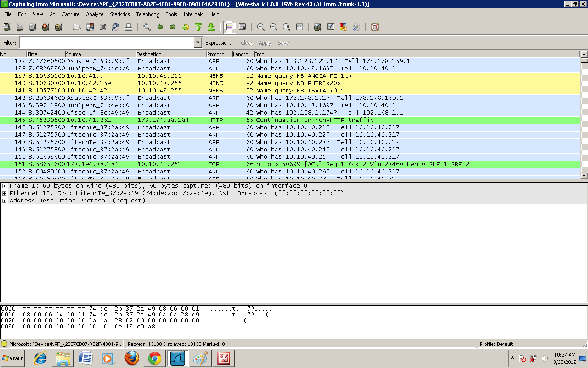
Task: Restart the live capture icon
Action: point(58,27)
